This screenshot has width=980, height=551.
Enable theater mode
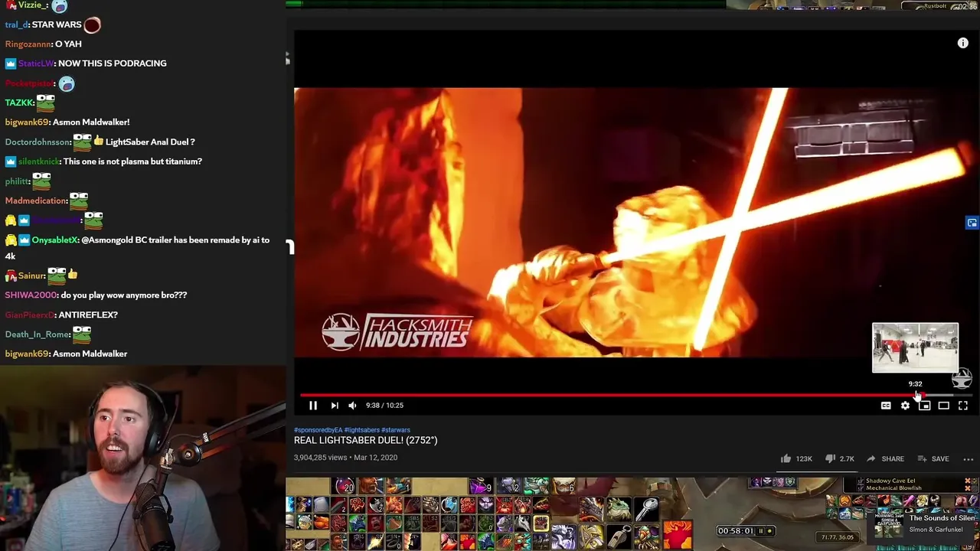(943, 406)
